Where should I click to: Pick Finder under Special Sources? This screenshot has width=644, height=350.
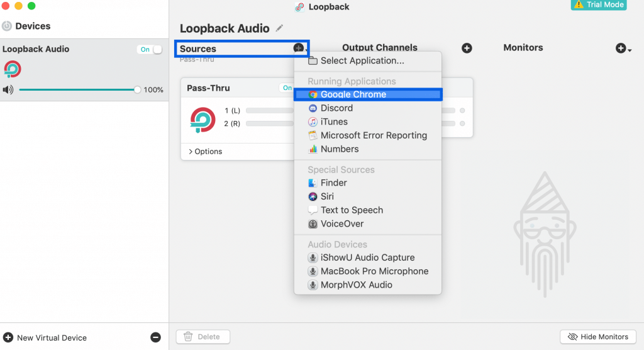pos(368,183)
